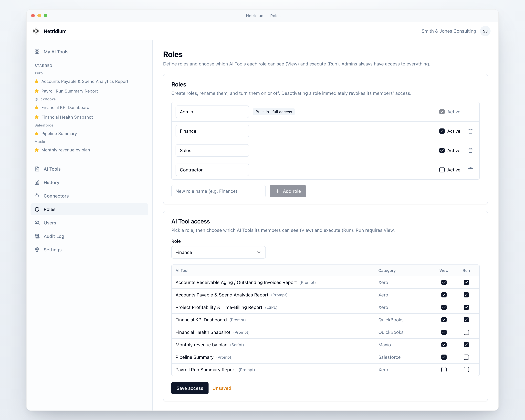
Task: Click the Contractor role name field
Action: [212, 170]
